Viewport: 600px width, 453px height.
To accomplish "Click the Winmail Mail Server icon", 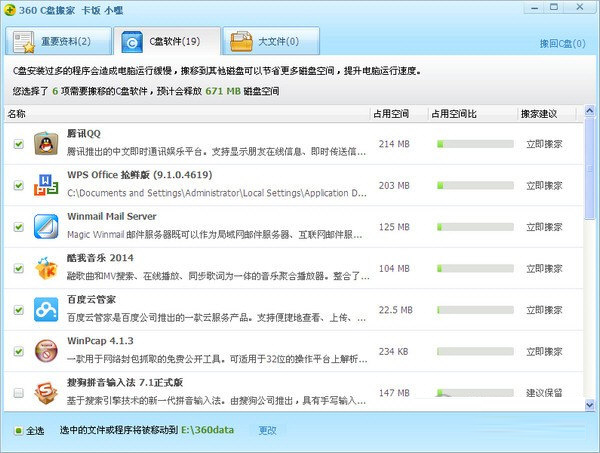I will click(x=47, y=226).
